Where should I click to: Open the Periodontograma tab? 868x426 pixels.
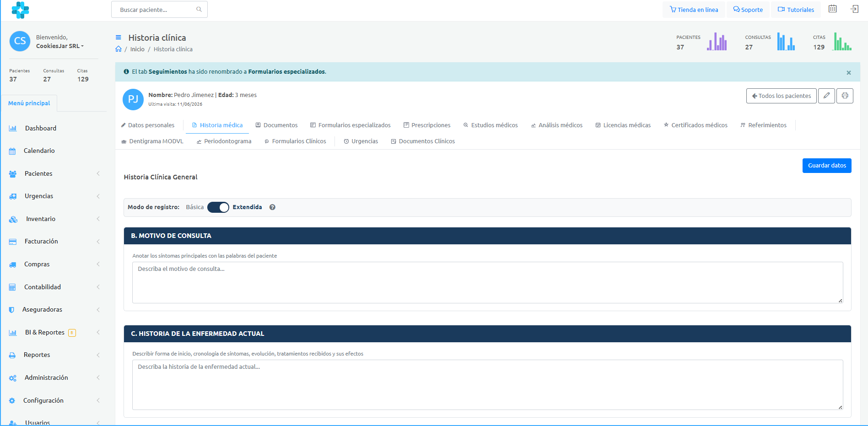click(224, 141)
